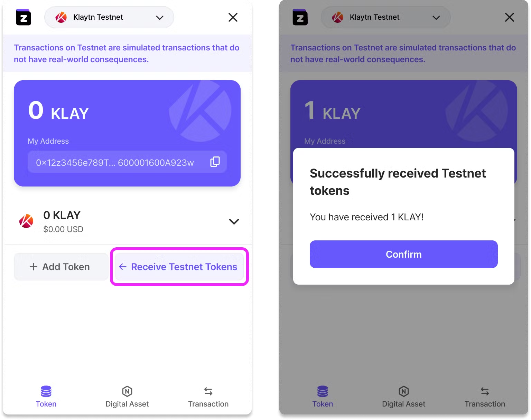Click the Klaytn logo beside 0 KLAY balance
This screenshot has height=420, width=531.
click(26, 221)
